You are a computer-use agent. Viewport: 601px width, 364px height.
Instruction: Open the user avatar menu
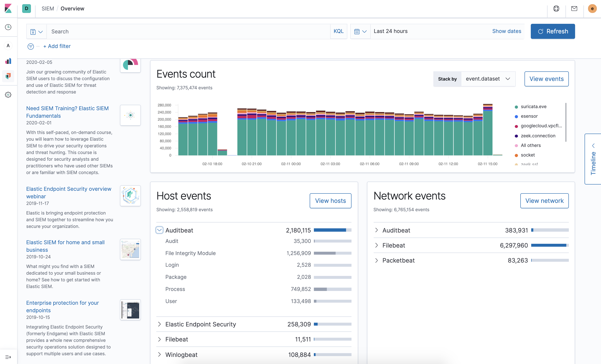592,9
